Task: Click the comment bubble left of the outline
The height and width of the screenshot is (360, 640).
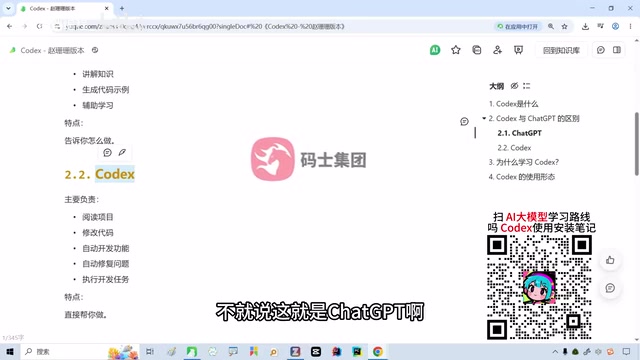Action: tap(464, 122)
